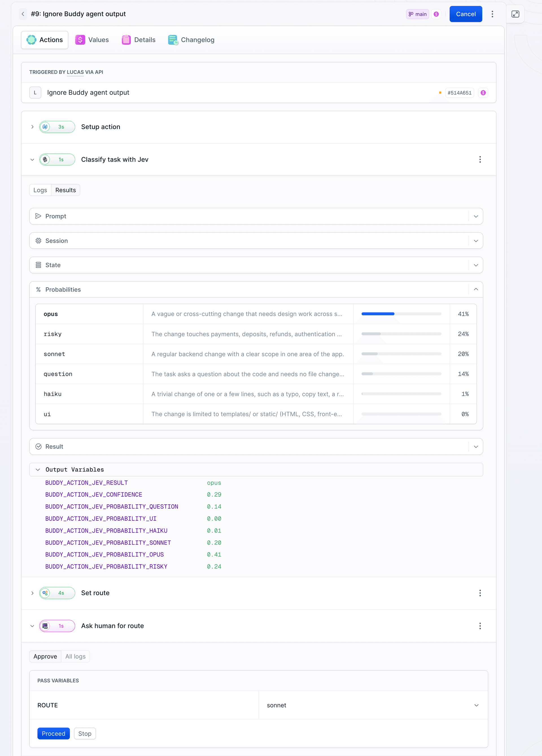
Task: Click the Set route 4s status pill
Action: [57, 593]
